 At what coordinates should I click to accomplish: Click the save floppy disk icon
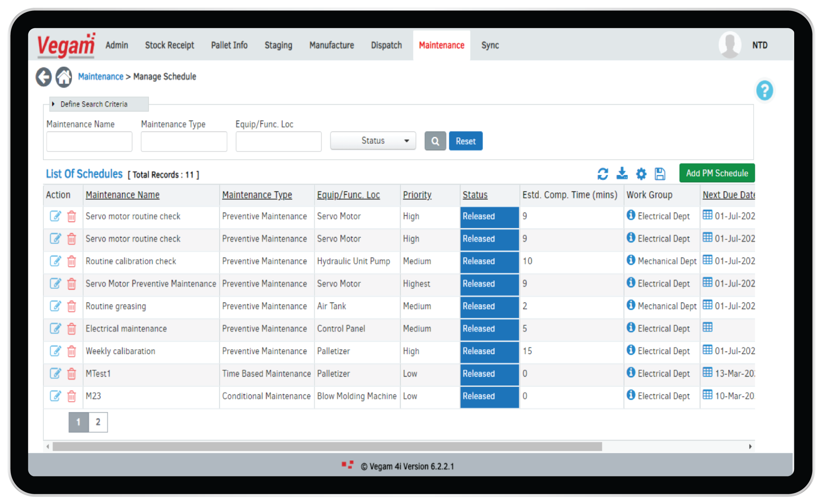coord(660,174)
